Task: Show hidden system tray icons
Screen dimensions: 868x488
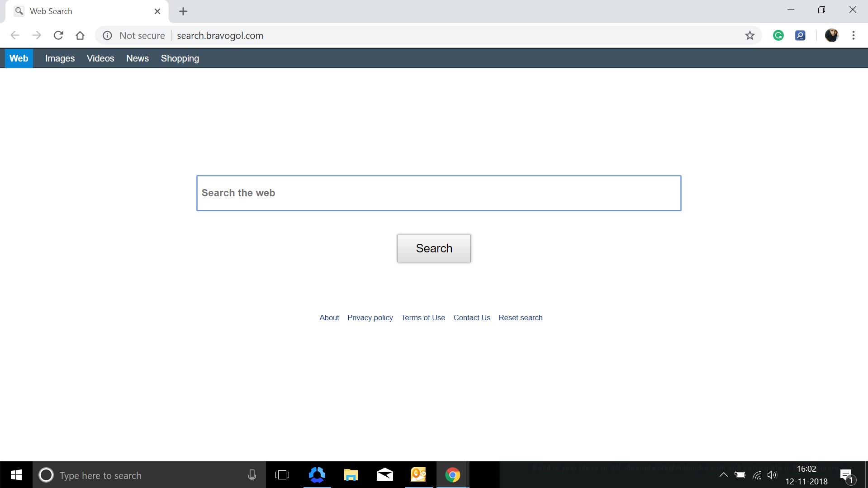Action: (x=723, y=475)
